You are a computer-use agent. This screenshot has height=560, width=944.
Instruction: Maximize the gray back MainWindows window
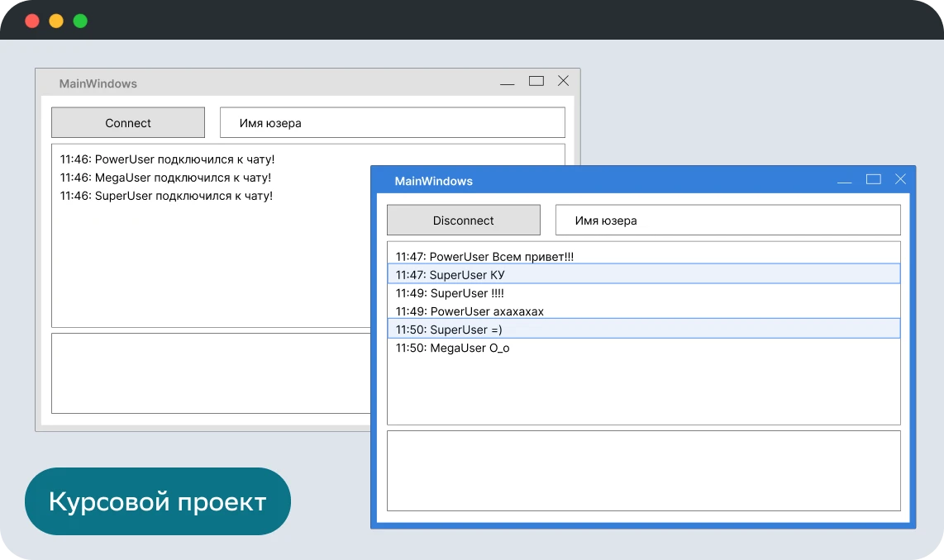(x=536, y=81)
